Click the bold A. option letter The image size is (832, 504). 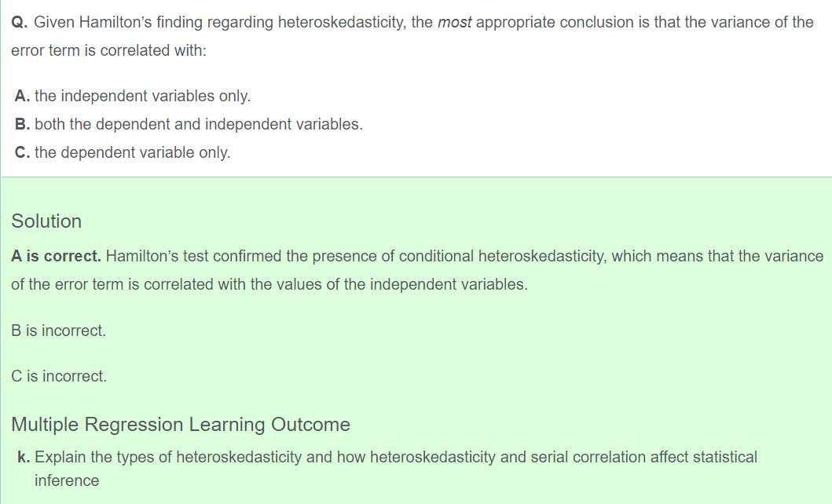pyautogui.click(x=22, y=96)
